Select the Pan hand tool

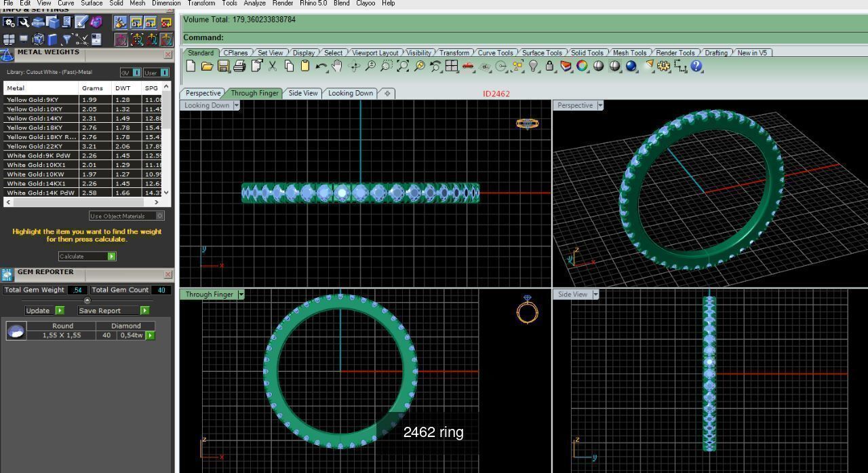tap(337, 66)
